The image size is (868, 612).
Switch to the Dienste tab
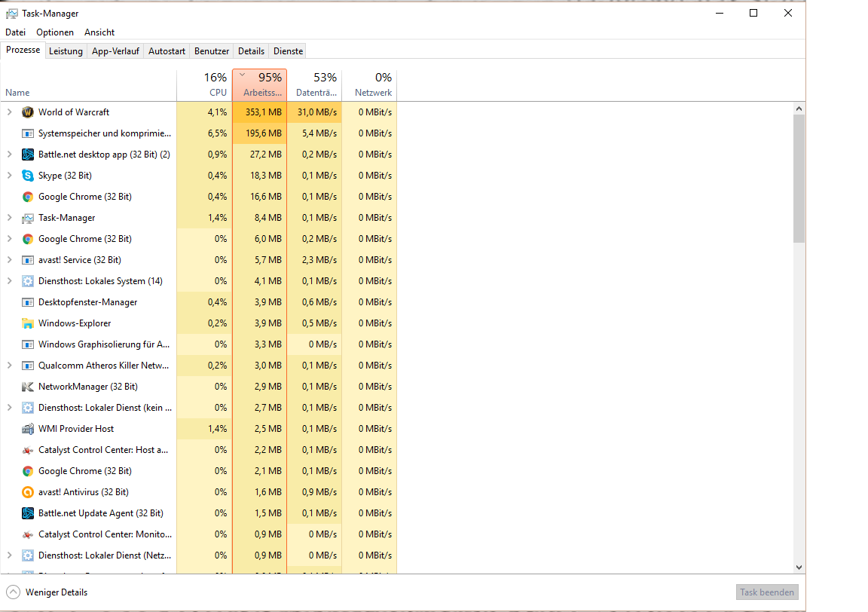coord(288,51)
